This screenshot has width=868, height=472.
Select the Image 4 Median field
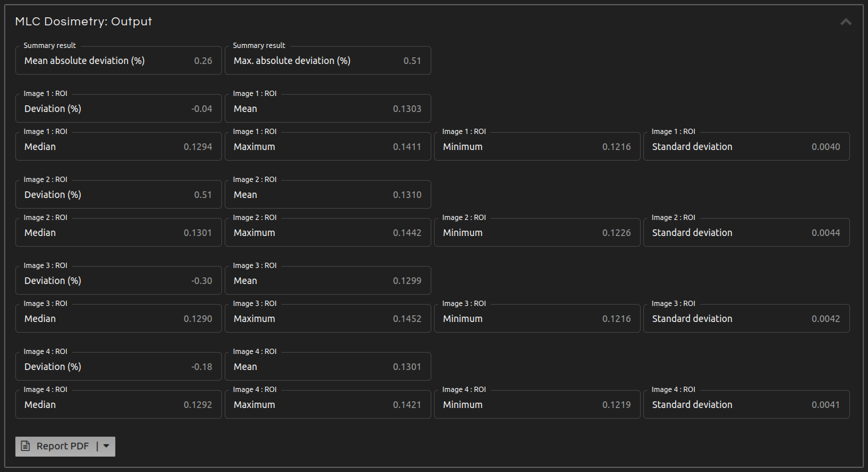pos(119,405)
